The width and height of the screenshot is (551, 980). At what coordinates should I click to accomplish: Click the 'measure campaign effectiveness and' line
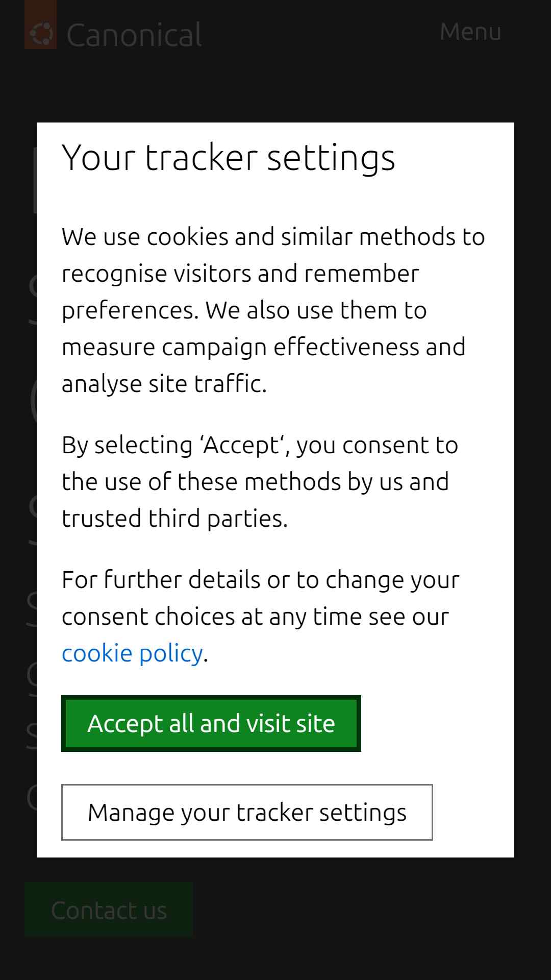(x=264, y=347)
